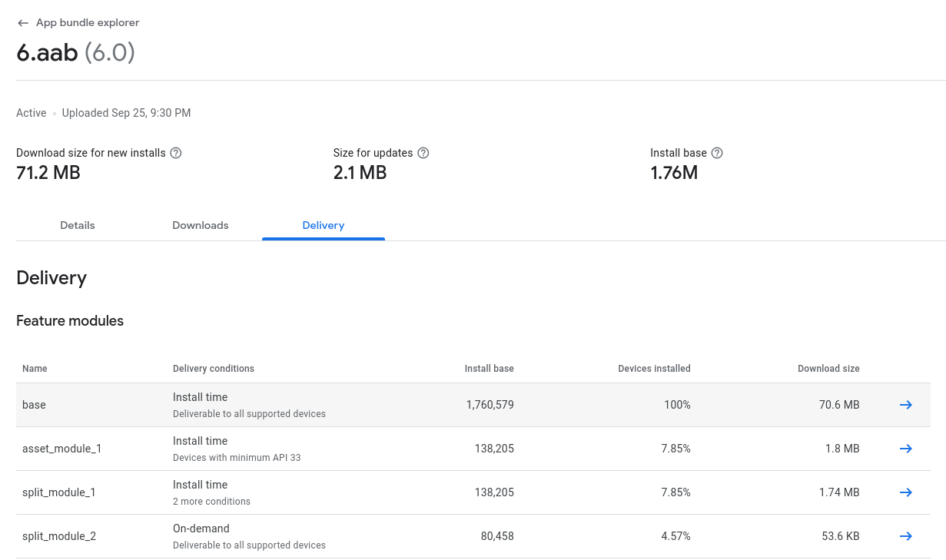Open base module details arrow

pos(906,405)
